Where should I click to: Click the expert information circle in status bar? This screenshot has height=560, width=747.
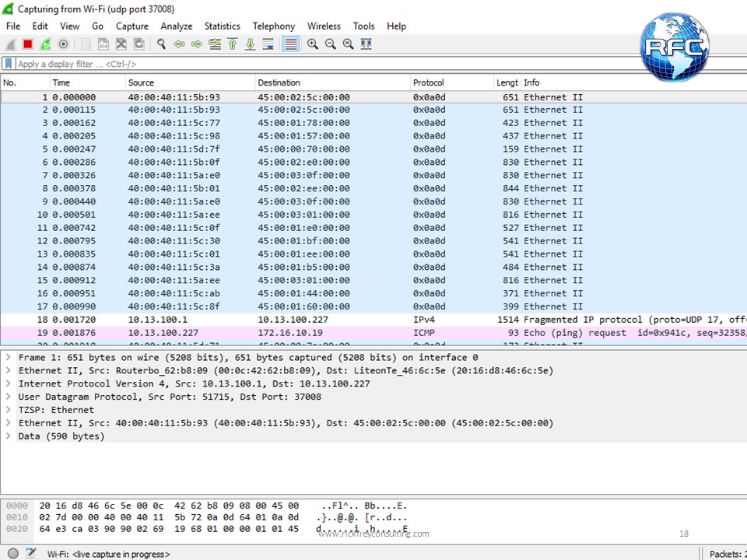(13, 553)
